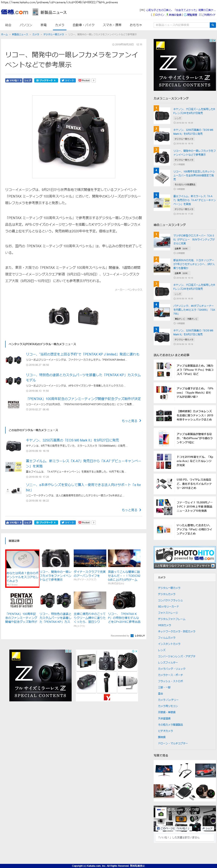This screenshot has height=868, width=217.
Task: Open the ソニー α for biz article
Action: coord(83,487)
